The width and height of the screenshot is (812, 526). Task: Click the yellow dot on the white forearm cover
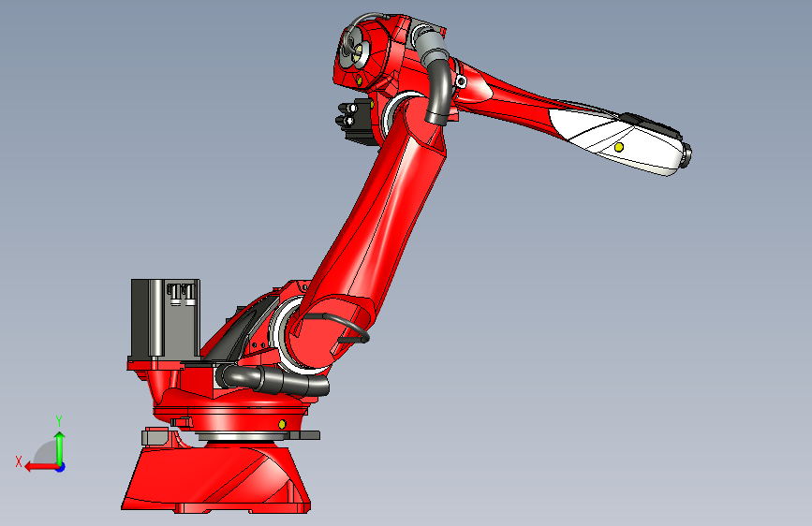[619, 147]
